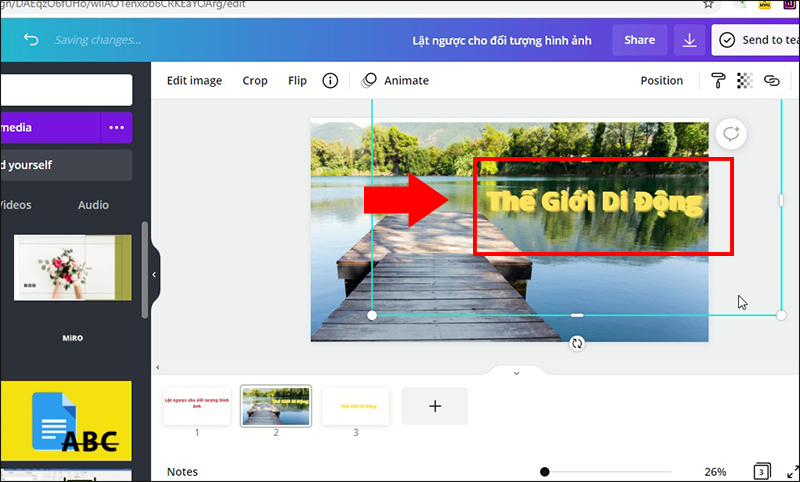
Task: Click the bottom edge middle resize handle
Action: [x=577, y=316]
